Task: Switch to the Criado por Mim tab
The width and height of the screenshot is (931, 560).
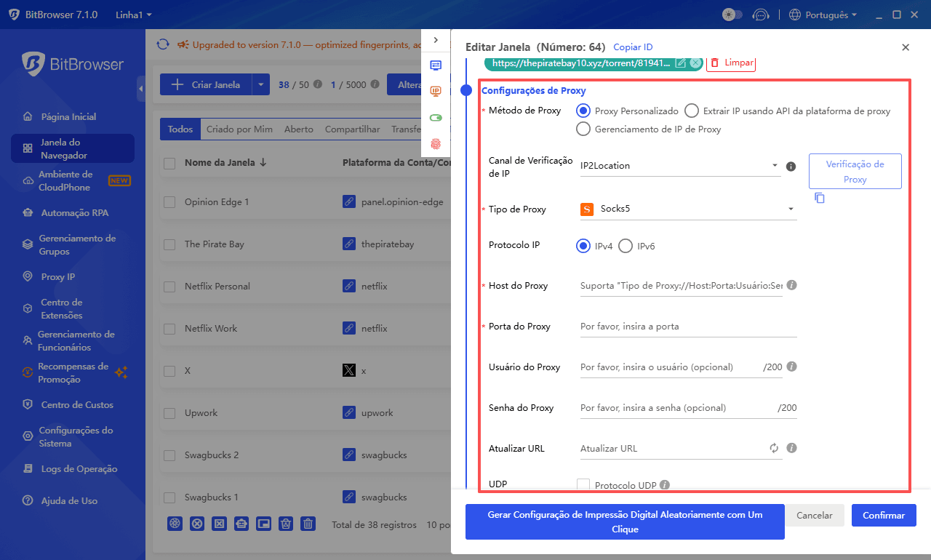Action: click(x=239, y=129)
